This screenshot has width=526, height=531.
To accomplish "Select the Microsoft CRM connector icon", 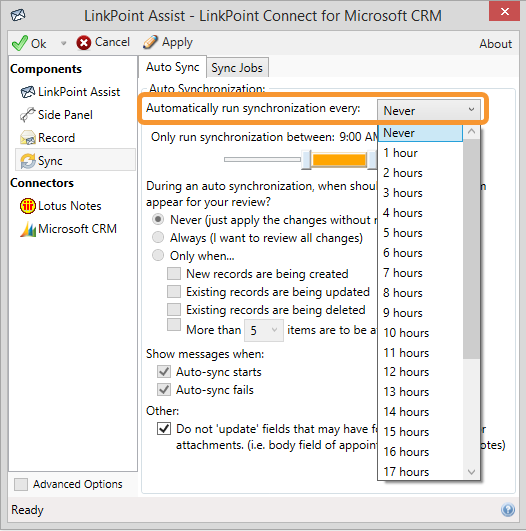I will [x=28, y=229].
